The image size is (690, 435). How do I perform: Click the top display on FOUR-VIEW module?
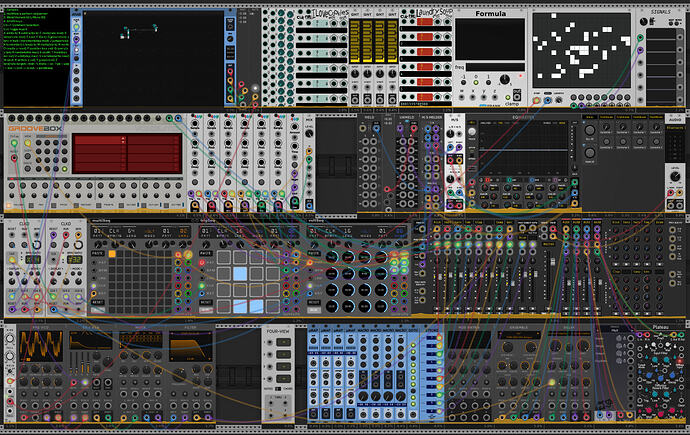click(283, 342)
